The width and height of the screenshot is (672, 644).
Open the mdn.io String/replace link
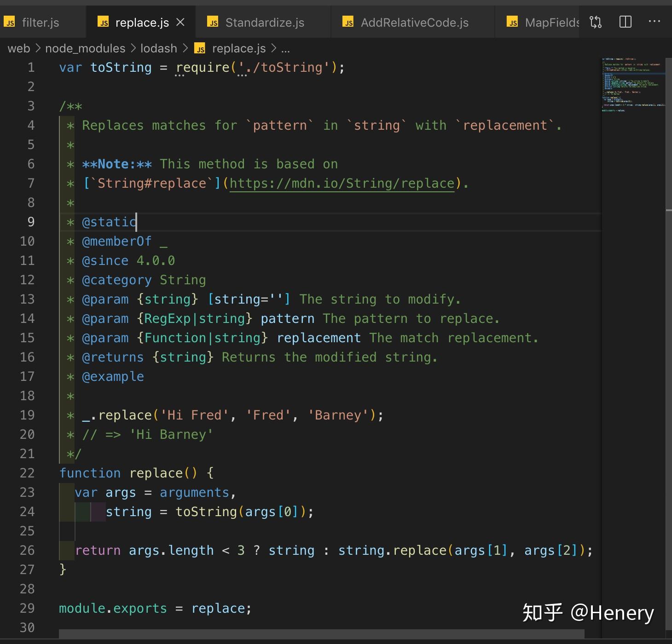(x=342, y=184)
